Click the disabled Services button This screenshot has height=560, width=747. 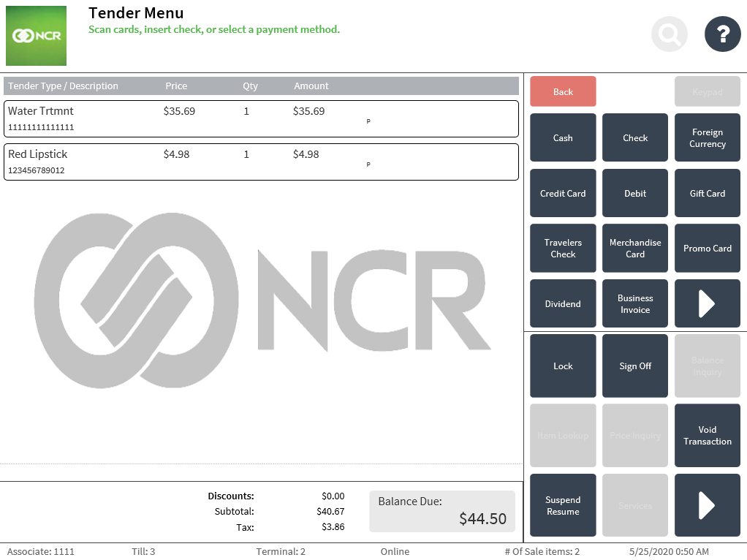[635, 505]
